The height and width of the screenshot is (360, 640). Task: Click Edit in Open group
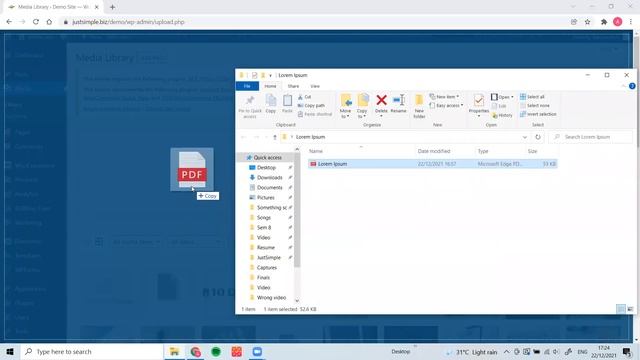click(x=499, y=106)
